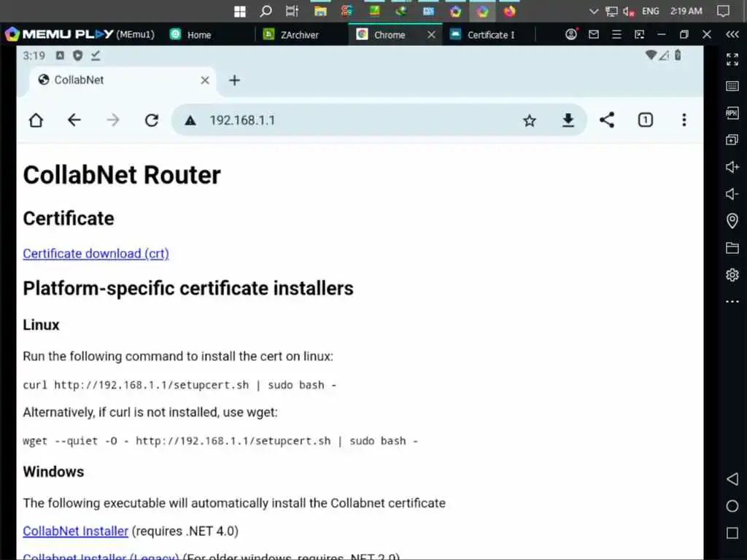The height and width of the screenshot is (560, 747).
Task: Go forward in Chrome browser
Action: point(113,120)
